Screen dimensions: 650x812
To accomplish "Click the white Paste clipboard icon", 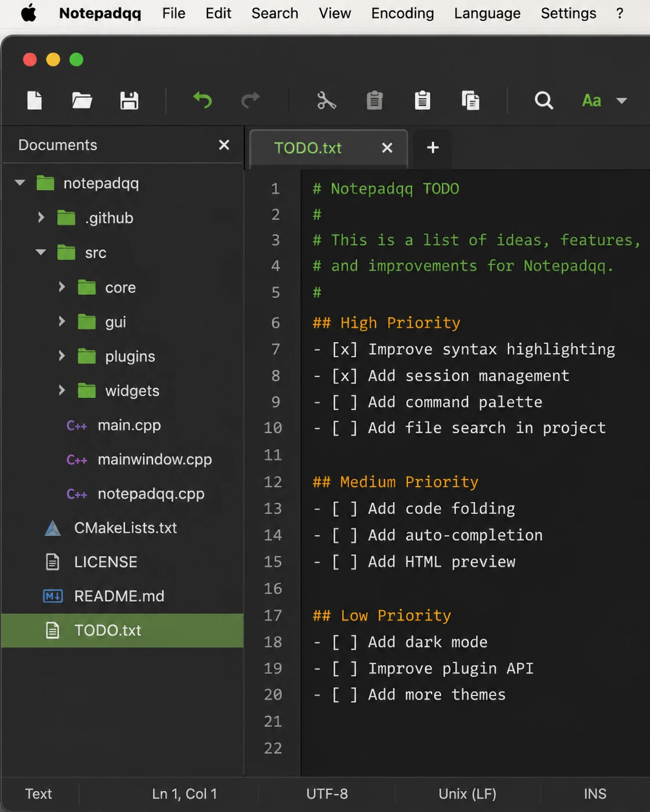I will coord(422,100).
